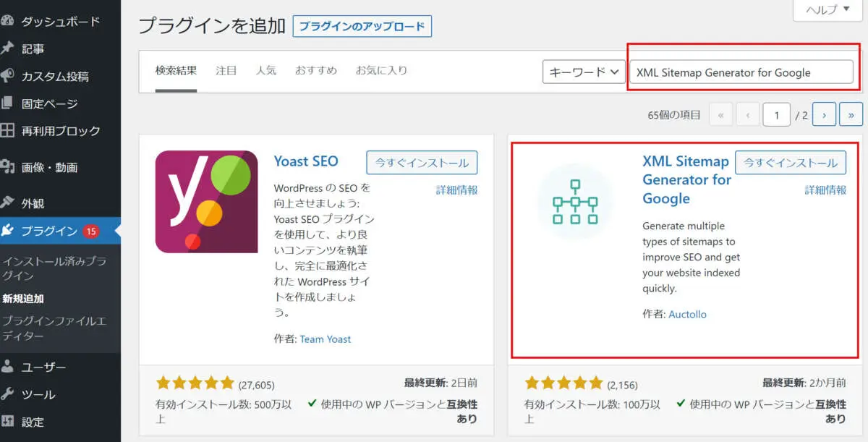
Task: Select the 検索結果 tab
Action: click(176, 71)
